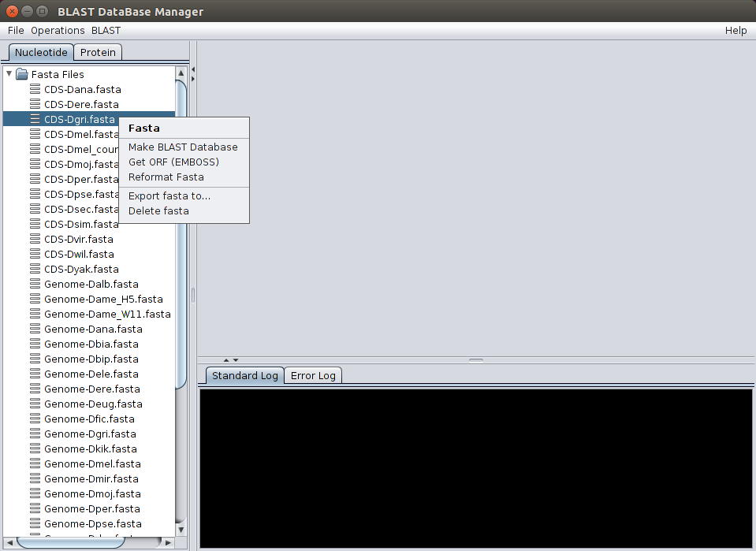This screenshot has width=756, height=551.
Task: Click the file icon beside Genome-Dele.fasta
Action: click(35, 374)
